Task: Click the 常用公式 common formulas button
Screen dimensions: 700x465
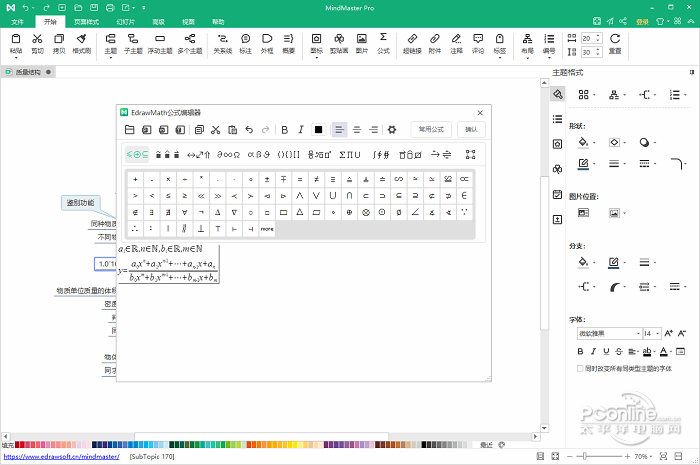Action: click(432, 129)
